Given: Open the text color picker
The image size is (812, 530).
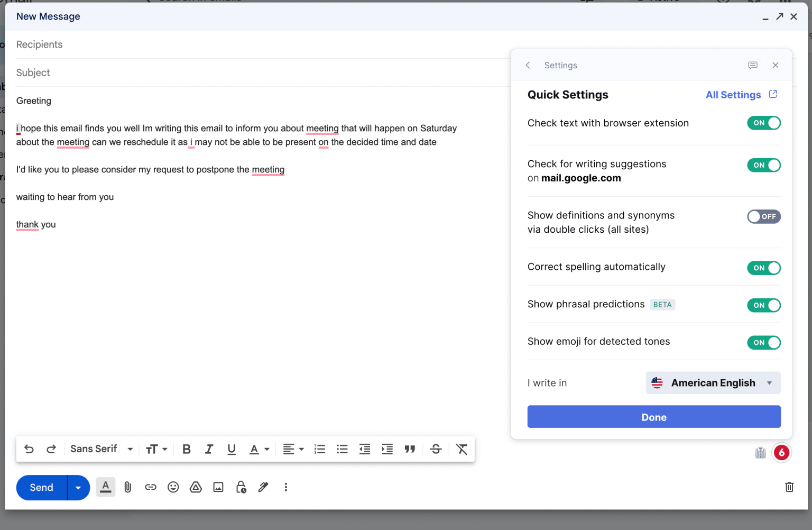Looking at the screenshot, I should [x=259, y=449].
